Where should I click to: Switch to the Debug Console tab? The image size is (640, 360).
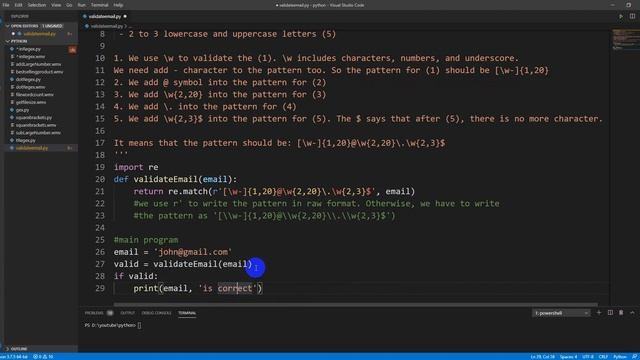156,313
